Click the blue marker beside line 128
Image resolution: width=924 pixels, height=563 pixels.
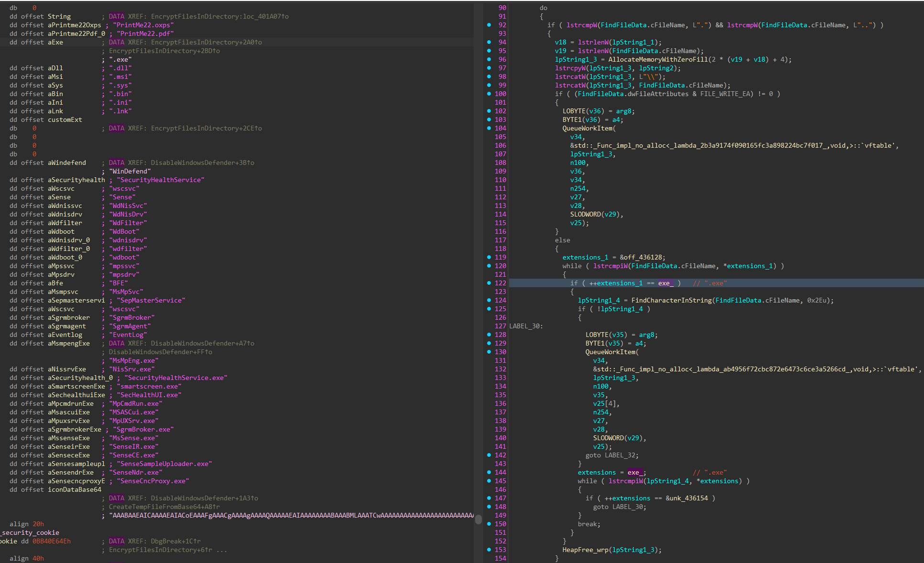[x=489, y=335]
